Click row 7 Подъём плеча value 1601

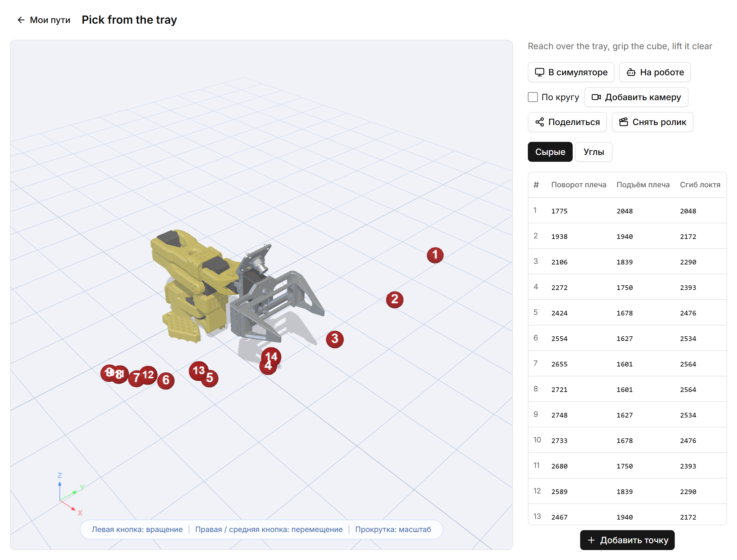pyautogui.click(x=624, y=364)
